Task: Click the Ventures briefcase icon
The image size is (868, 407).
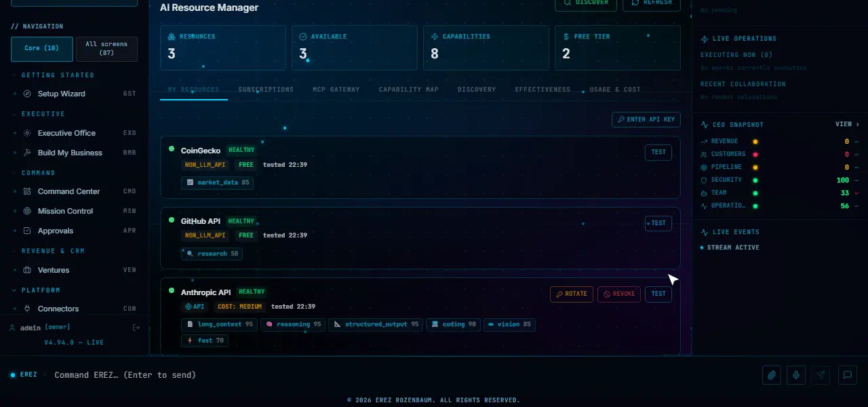Action: point(27,270)
